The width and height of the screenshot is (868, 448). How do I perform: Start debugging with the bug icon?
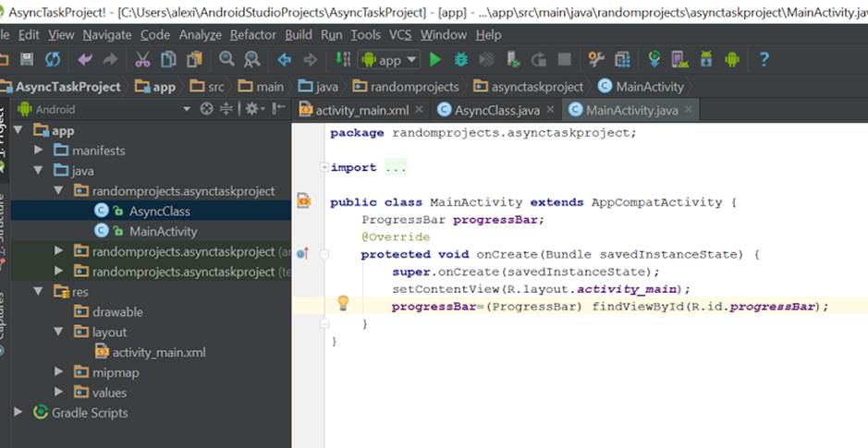tap(461, 59)
